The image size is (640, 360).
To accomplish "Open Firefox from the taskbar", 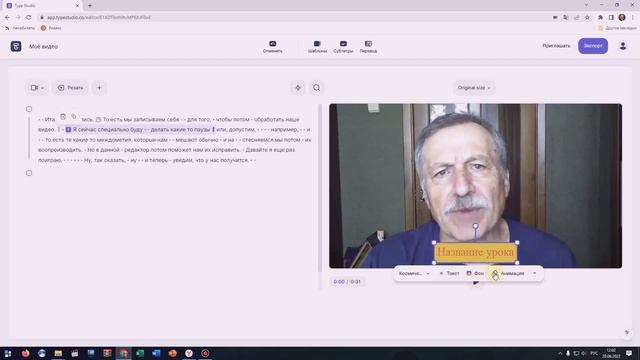I will 25,353.
